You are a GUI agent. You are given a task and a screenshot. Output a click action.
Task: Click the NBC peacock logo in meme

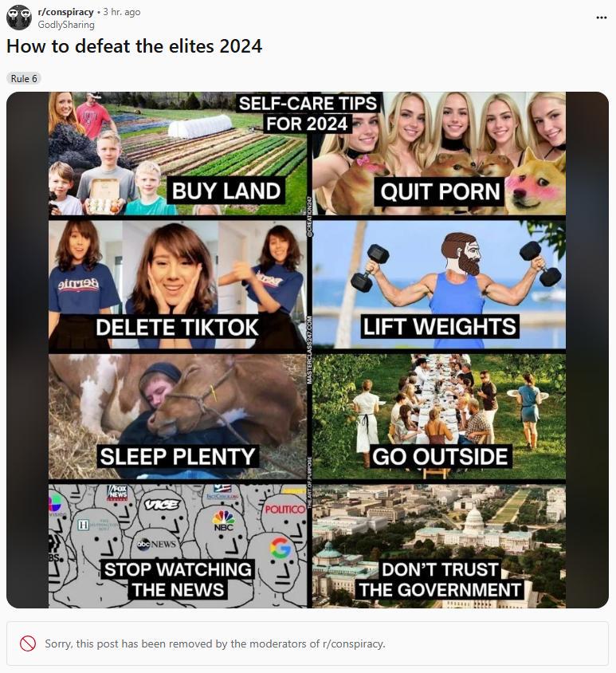click(x=224, y=520)
